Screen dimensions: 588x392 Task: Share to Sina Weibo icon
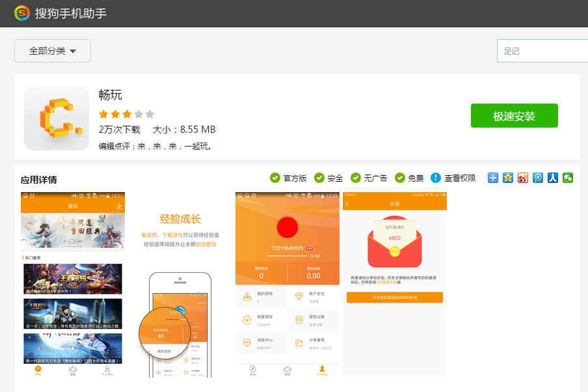(x=523, y=178)
